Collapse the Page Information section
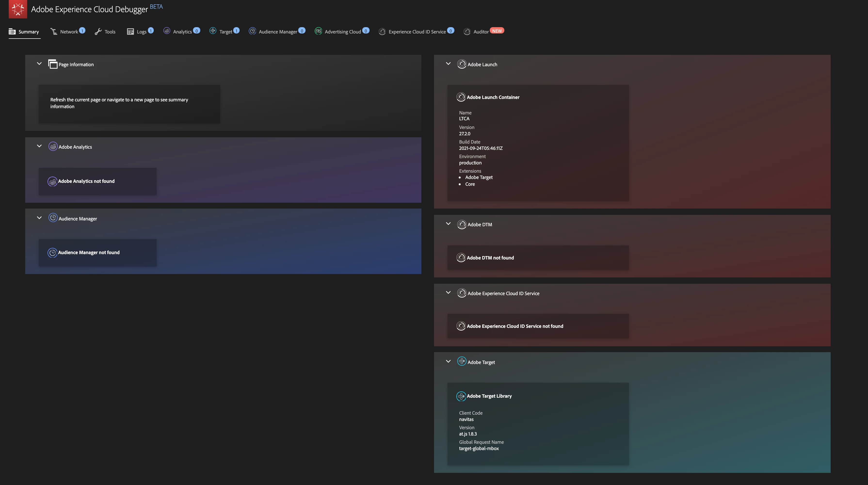Viewport: 868px width, 485px height. click(39, 64)
